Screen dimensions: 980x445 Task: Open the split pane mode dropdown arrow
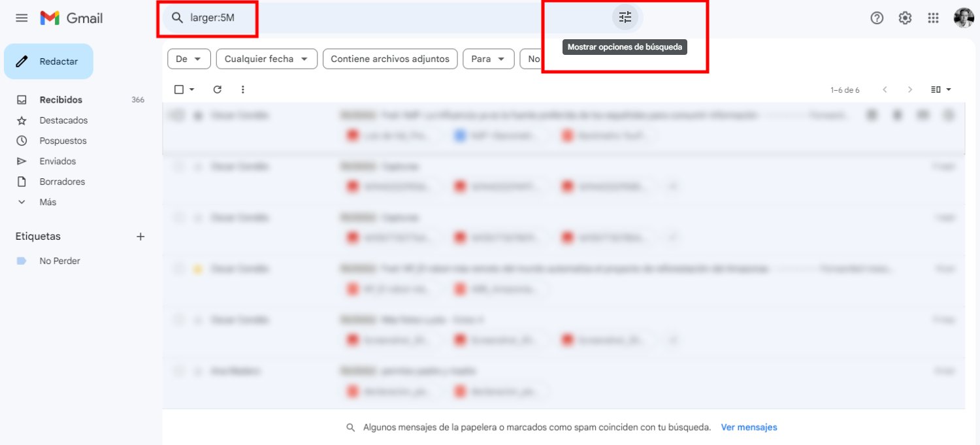(949, 90)
